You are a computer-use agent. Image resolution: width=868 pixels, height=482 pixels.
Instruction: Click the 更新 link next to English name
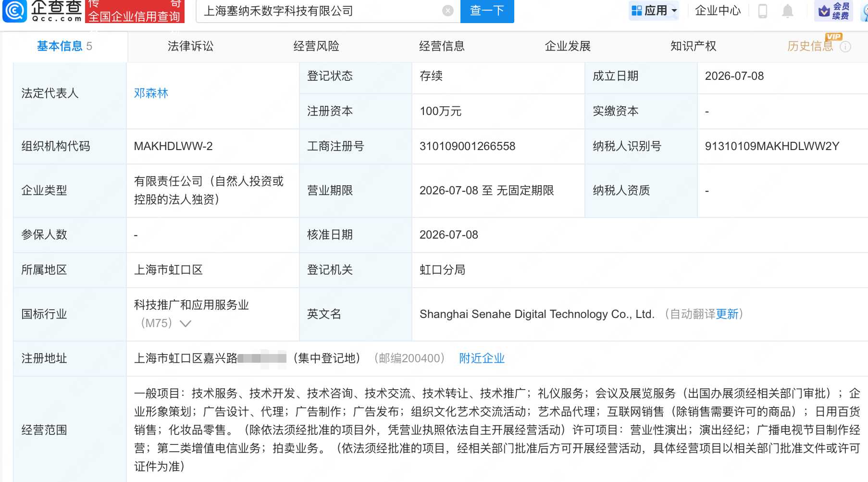click(727, 314)
